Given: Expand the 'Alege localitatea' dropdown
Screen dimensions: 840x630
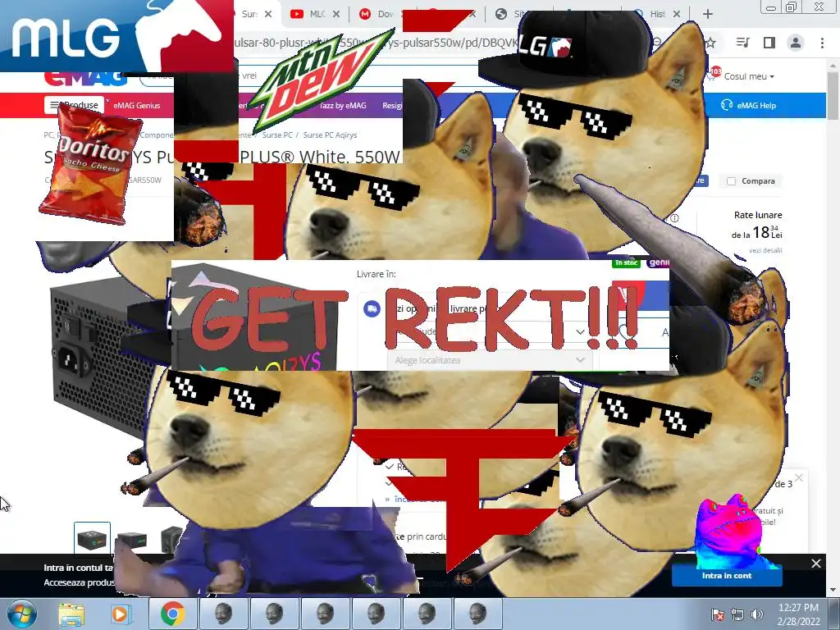Looking at the screenshot, I should (x=490, y=360).
